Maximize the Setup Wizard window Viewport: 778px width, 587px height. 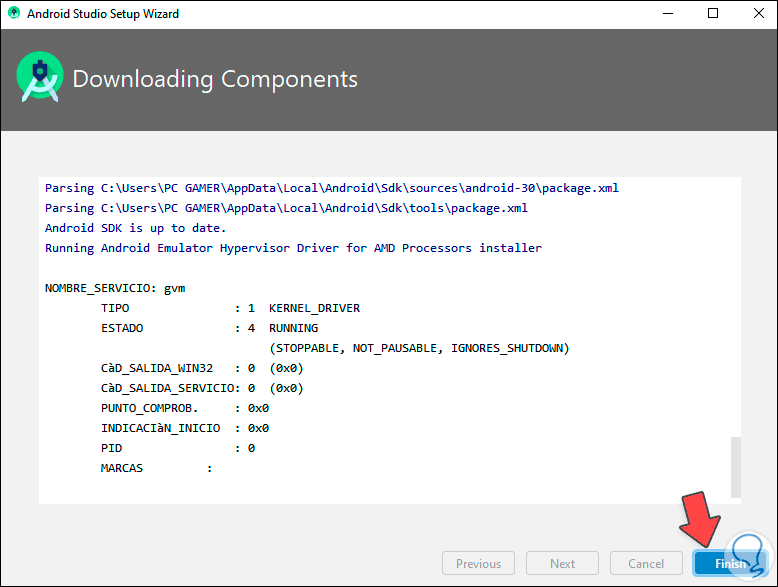pyautogui.click(x=712, y=14)
